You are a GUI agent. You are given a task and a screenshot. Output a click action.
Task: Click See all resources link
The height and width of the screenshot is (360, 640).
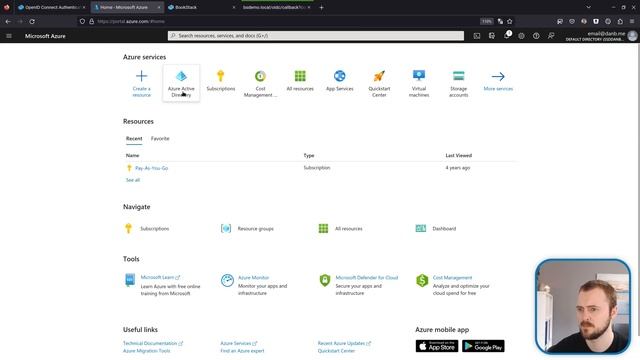pos(133,180)
